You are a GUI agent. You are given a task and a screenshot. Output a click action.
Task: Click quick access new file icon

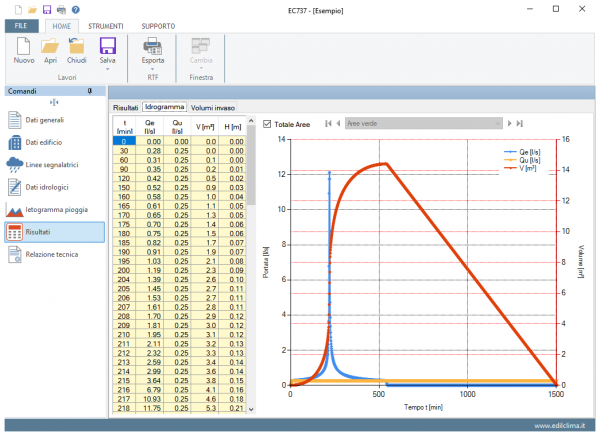[18, 10]
